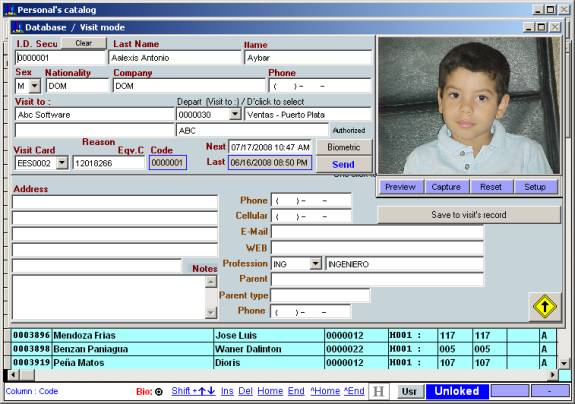Click the Database / Visit mode window icon
This screenshot has width=575, height=404.
18,27
